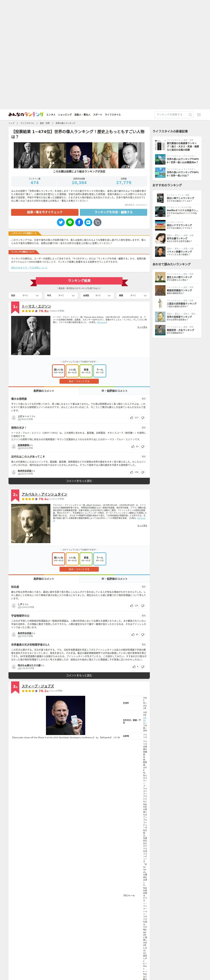This screenshot has width=210, height=980.
Task: Click Edison 採点・コメントする button
Action: 79,381
